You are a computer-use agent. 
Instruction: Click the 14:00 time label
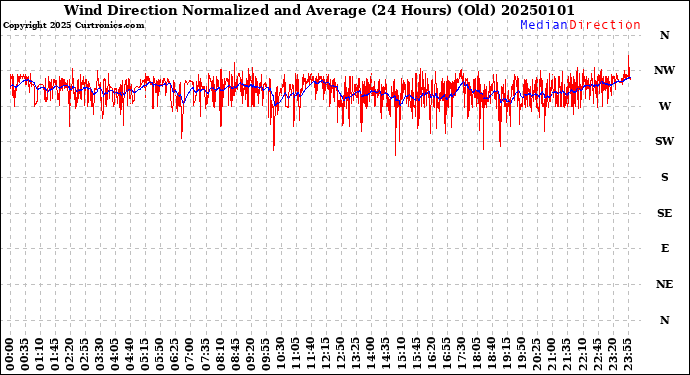tap(371, 354)
